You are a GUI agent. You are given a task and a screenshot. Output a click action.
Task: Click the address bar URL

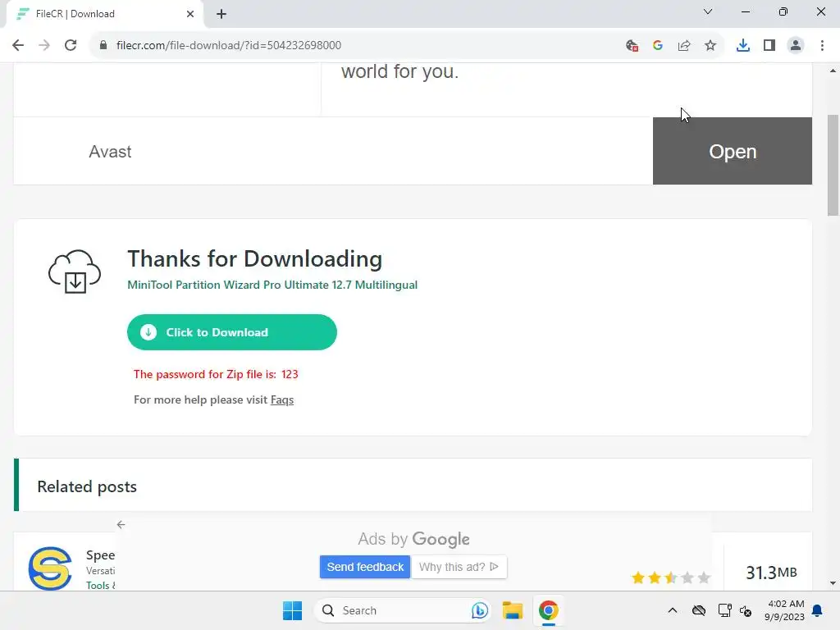[x=229, y=46]
